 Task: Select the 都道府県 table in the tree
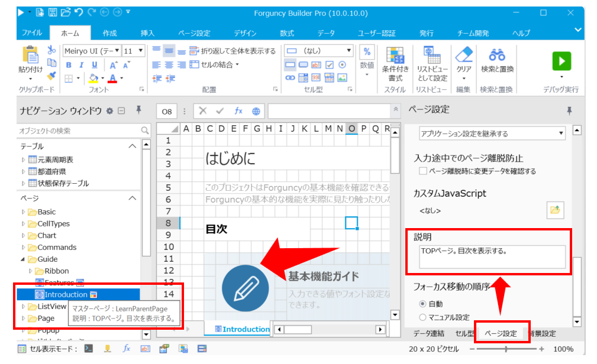(52, 171)
